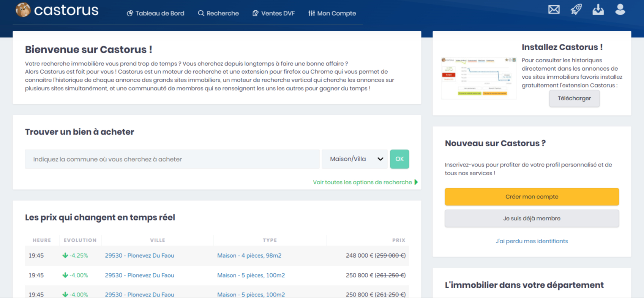The width and height of the screenshot is (644, 298).
Task: Click the Trouver un bien à acheter heading
Action: tap(79, 132)
